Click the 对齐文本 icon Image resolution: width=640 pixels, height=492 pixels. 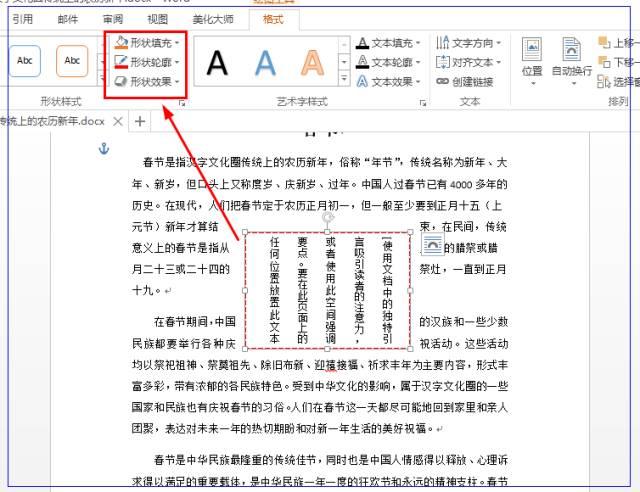[x=442, y=62]
